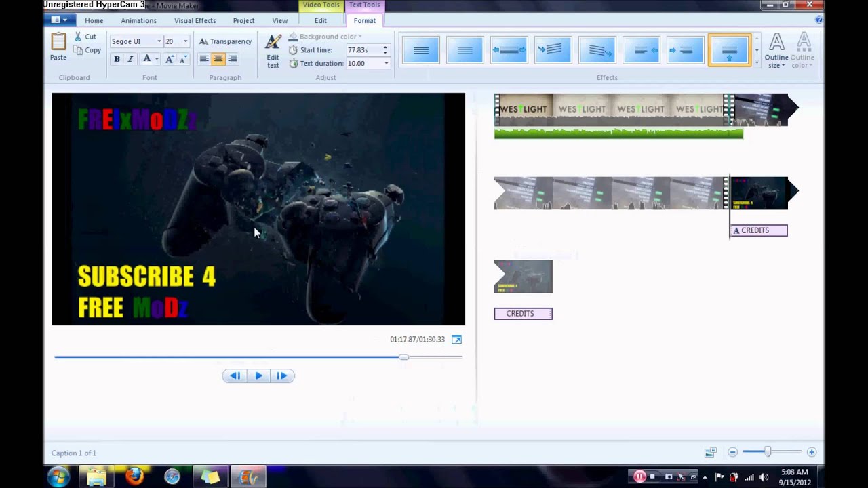Expand the Effects gallery more arrow
This screenshot has height=488, width=868.
pos(757,62)
